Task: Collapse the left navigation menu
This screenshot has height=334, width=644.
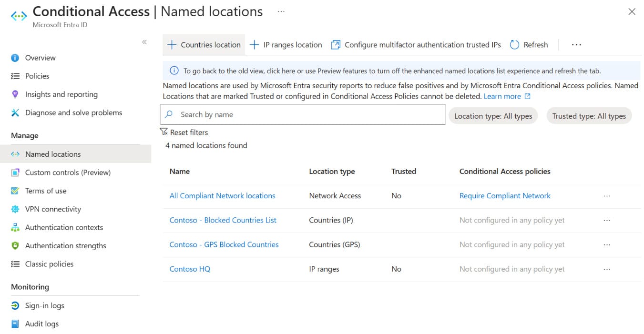Action: pyautogui.click(x=144, y=42)
